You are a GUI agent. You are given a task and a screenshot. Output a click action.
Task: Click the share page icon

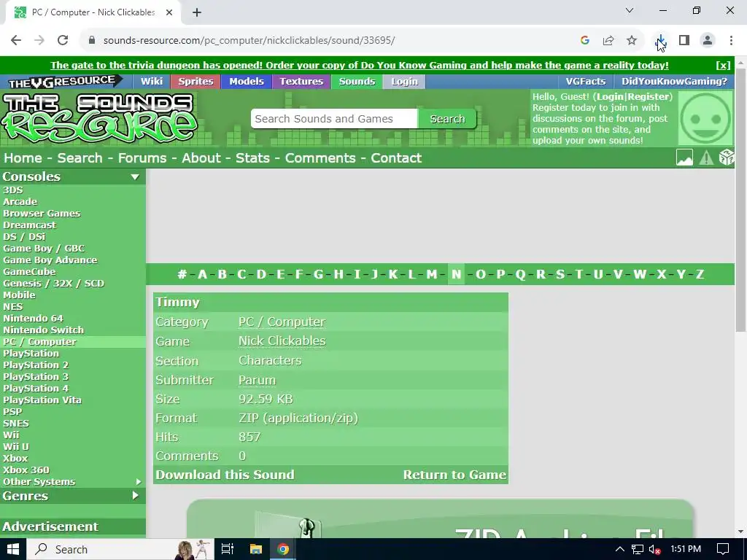[608, 41]
